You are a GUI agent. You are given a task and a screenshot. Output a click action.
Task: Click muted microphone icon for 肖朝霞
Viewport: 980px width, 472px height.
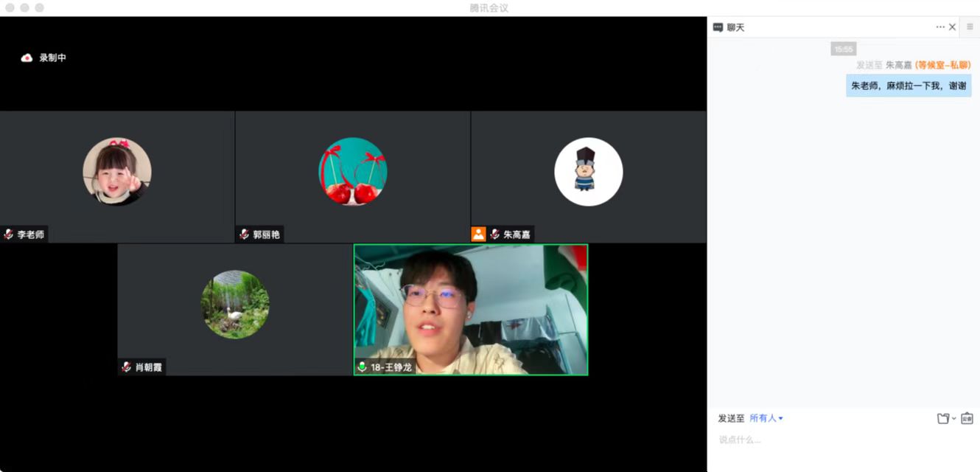tap(127, 367)
